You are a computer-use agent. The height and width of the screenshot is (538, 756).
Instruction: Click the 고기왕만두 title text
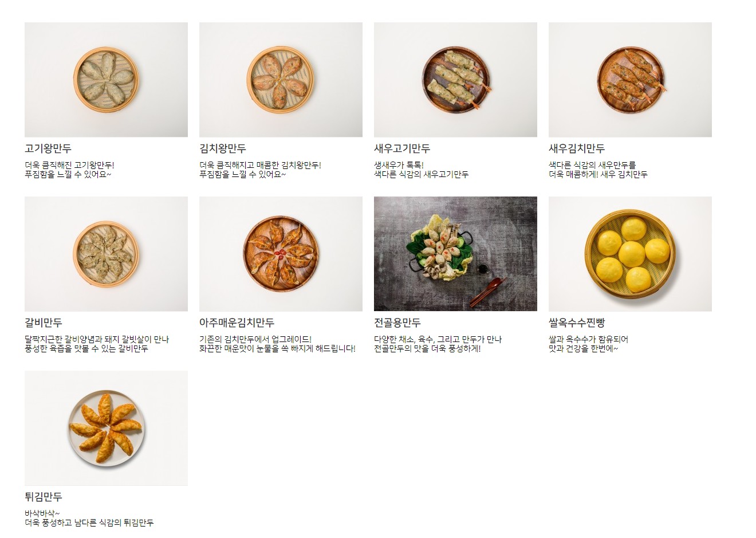pos(48,148)
